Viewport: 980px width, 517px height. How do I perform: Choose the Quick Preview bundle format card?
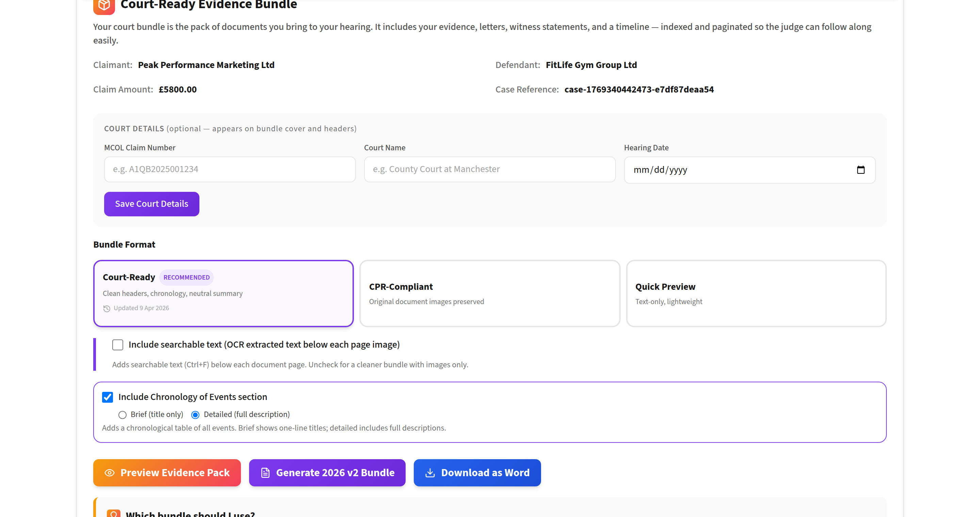[x=756, y=294]
